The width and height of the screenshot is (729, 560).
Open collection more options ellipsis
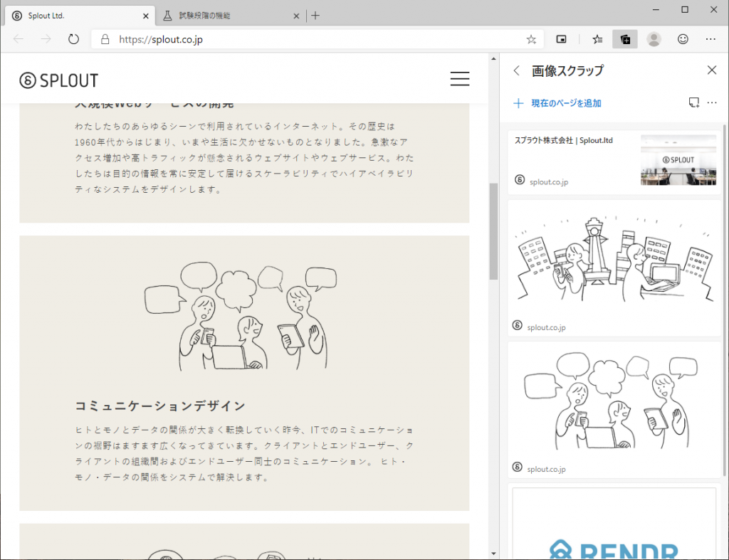[712, 102]
